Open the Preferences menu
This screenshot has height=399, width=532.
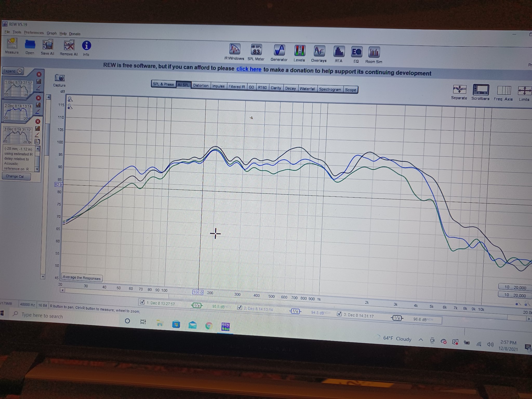coord(34,32)
